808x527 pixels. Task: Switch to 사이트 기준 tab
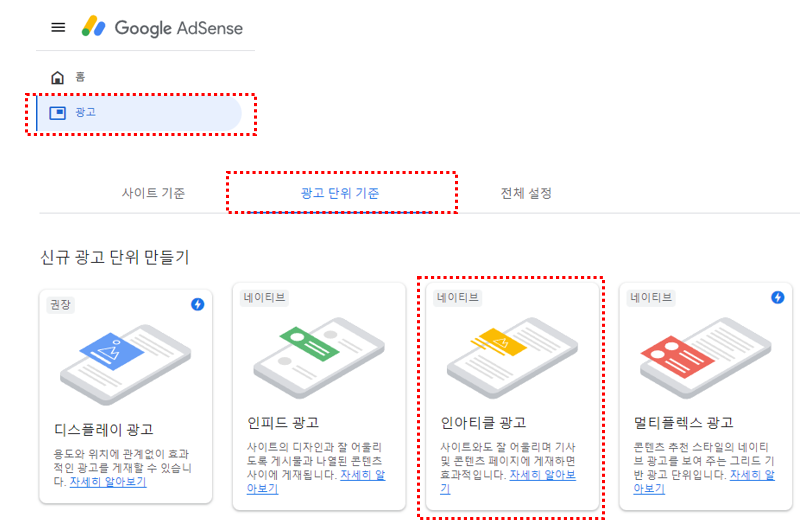[153, 193]
